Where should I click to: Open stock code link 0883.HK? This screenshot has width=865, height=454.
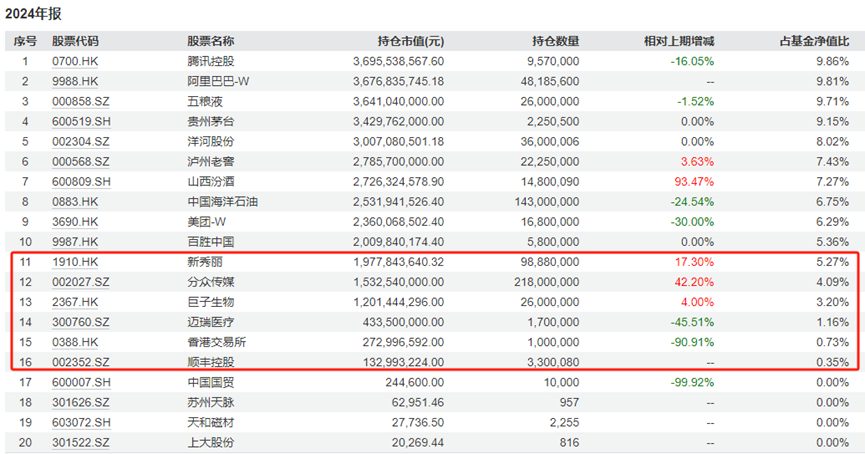tap(75, 202)
